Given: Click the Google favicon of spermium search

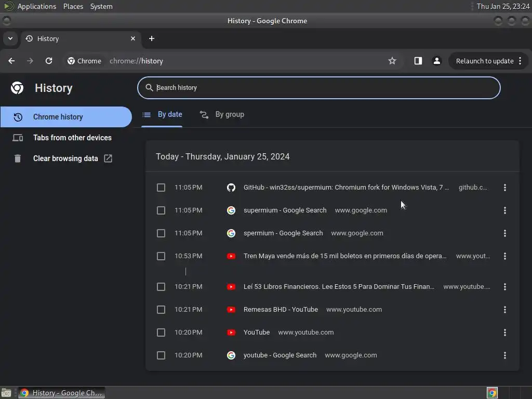Looking at the screenshot, I should point(231,233).
